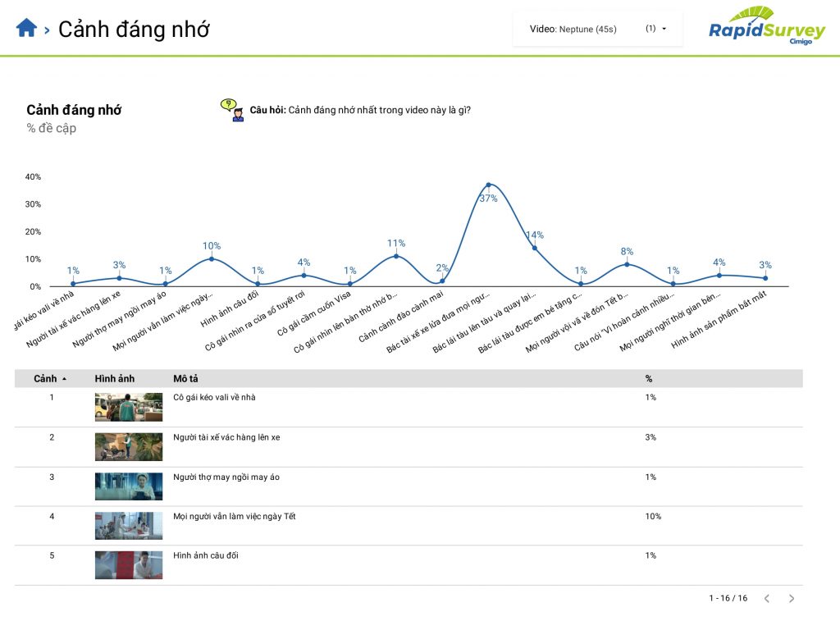Select 'Người thợ may ngồi may áo' text
The image size is (840, 630).
point(226,477)
